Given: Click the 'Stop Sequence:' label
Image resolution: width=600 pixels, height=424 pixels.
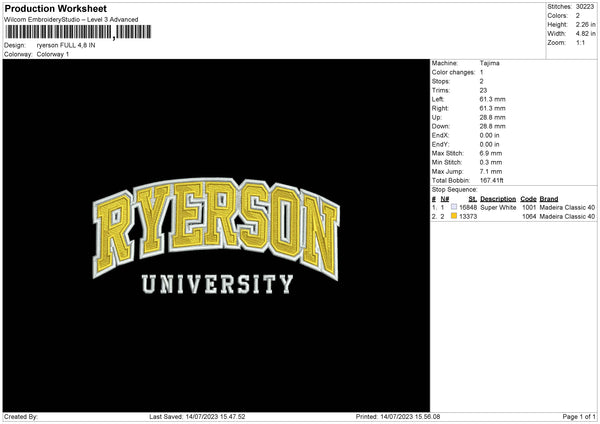Looking at the screenshot, I should pyautogui.click(x=455, y=189).
